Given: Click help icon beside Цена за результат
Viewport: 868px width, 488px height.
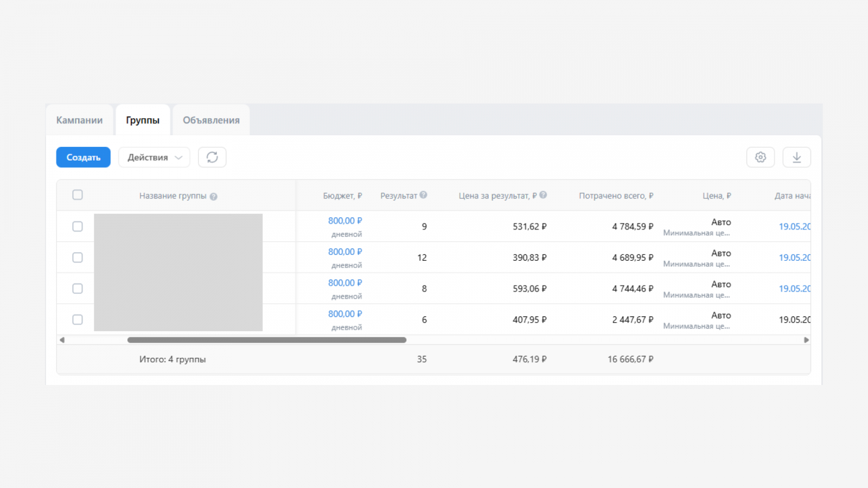Looking at the screenshot, I should 543,195.
